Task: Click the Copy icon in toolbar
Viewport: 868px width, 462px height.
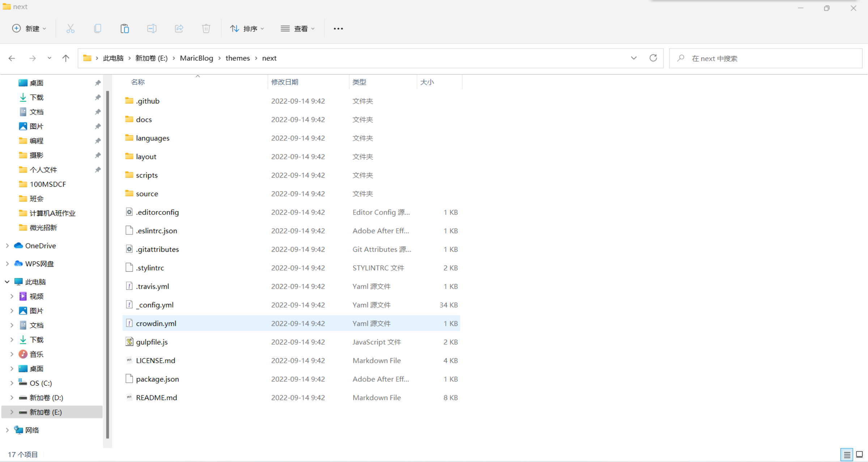Action: tap(97, 29)
